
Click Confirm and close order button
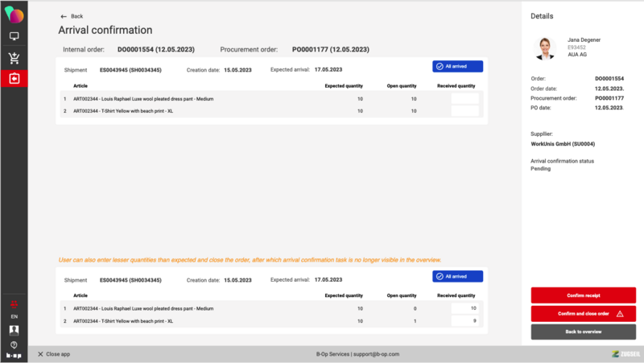583,314
